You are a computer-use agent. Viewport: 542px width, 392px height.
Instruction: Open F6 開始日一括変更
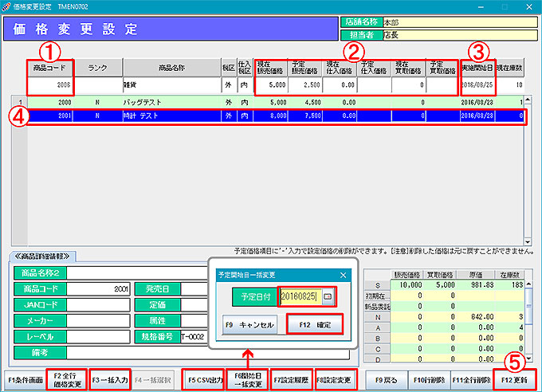[x=248, y=380]
